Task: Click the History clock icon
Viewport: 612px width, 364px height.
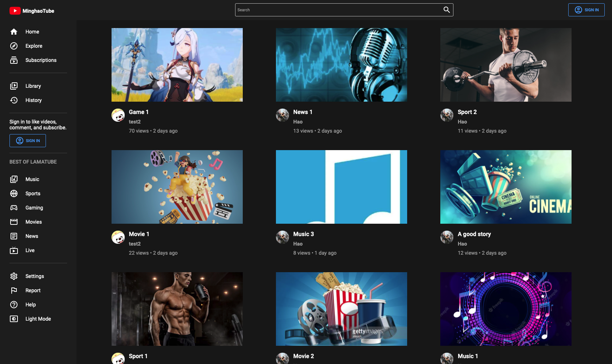Action: pyautogui.click(x=14, y=100)
